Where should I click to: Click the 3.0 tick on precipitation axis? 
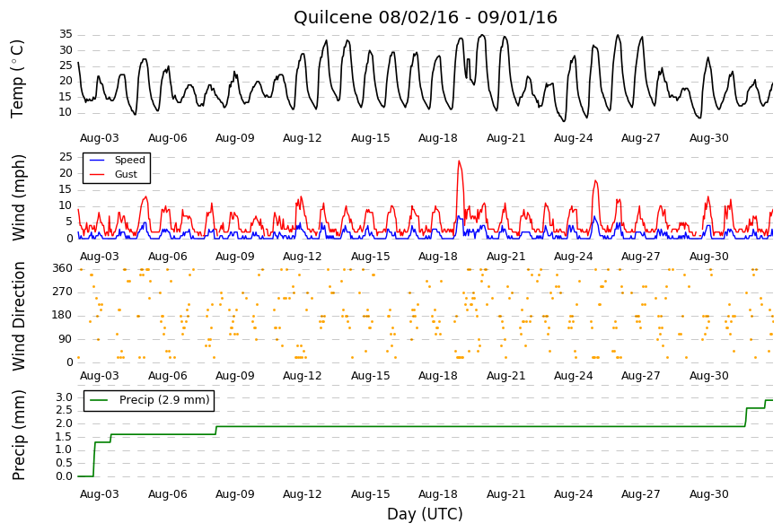(65, 397)
